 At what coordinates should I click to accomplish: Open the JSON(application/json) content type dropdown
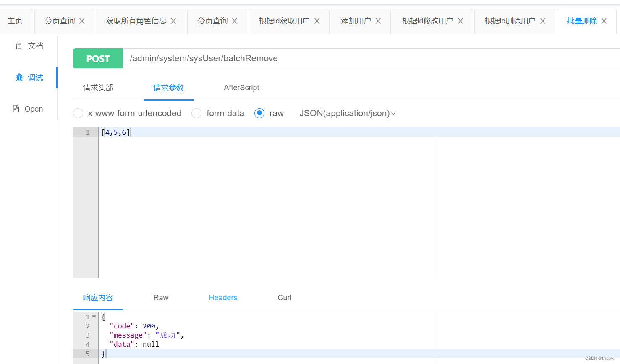(x=348, y=113)
